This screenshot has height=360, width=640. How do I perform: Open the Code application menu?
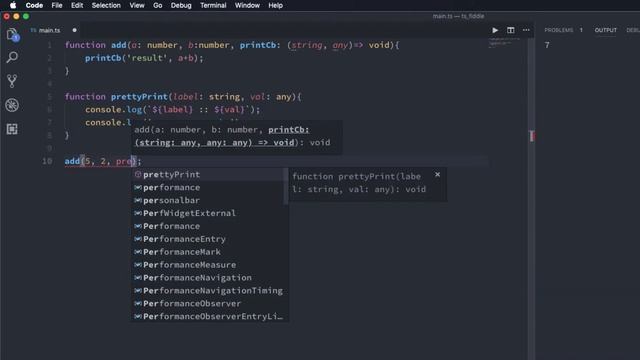click(34, 5)
